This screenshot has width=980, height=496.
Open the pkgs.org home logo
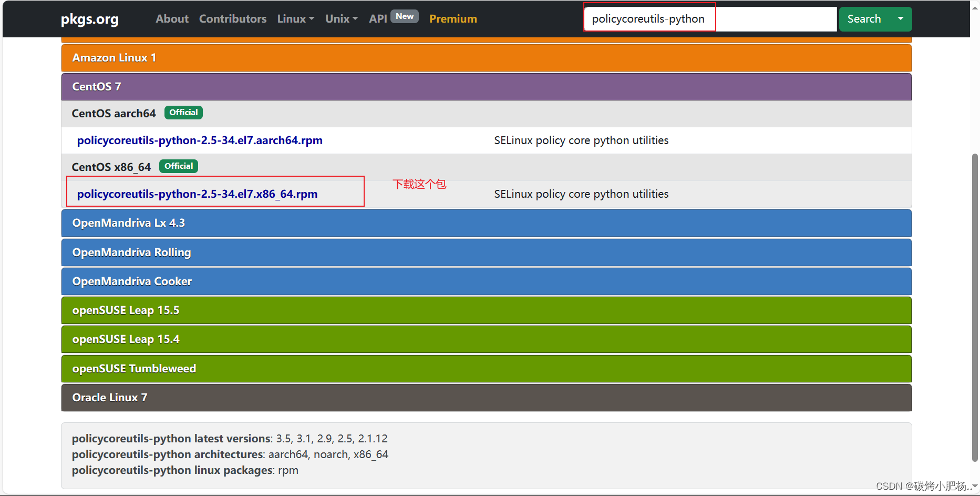click(x=90, y=19)
